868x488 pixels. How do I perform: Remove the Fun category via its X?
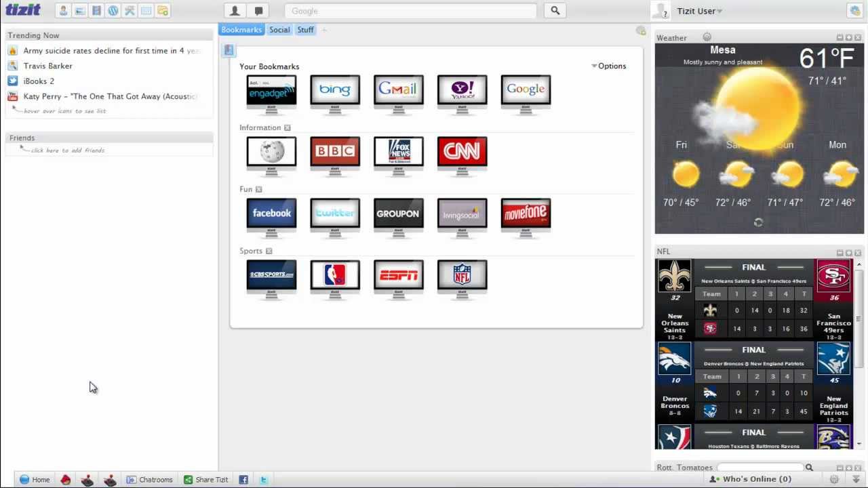click(x=258, y=189)
